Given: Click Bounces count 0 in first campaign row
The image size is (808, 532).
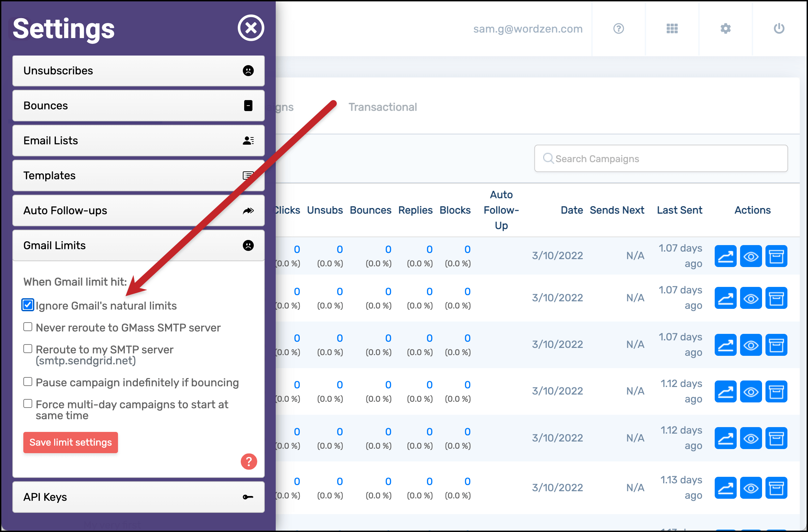Looking at the screenshot, I should click(x=388, y=249).
